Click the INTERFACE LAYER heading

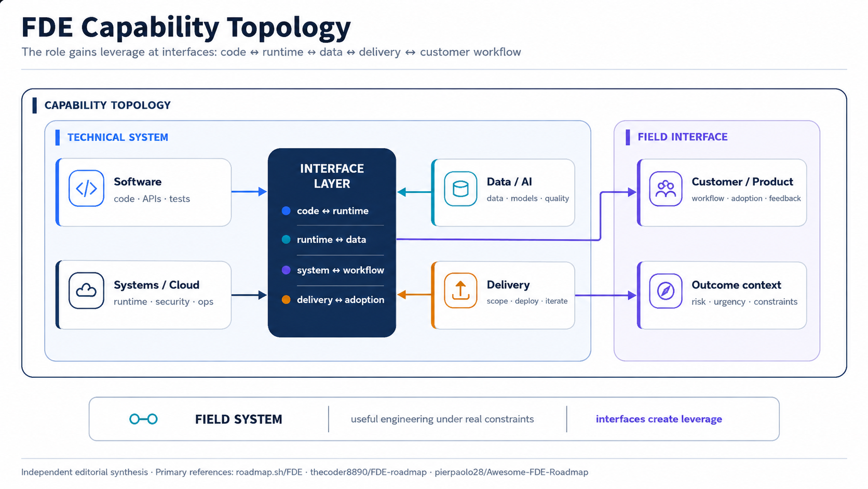pyautogui.click(x=332, y=176)
